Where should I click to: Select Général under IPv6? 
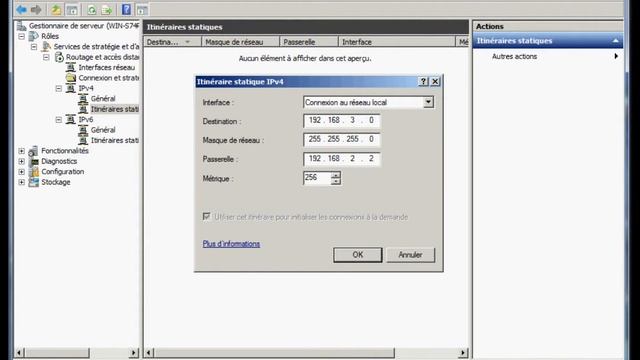[103, 130]
